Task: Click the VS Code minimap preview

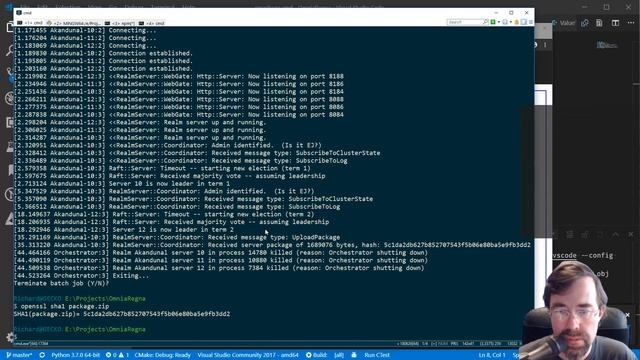Action: pyautogui.click(x=607, y=45)
